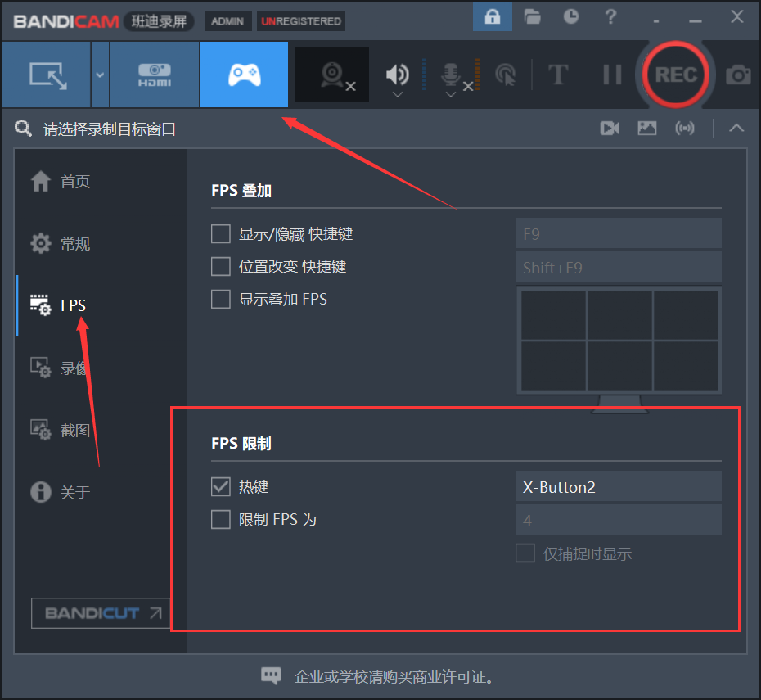
Task: Open the 常规 settings section
Action: point(74,243)
